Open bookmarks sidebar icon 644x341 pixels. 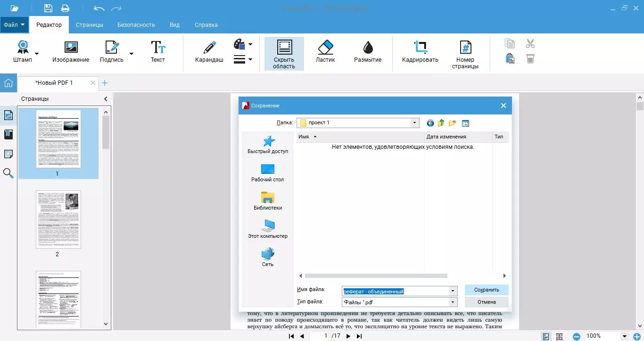8,135
